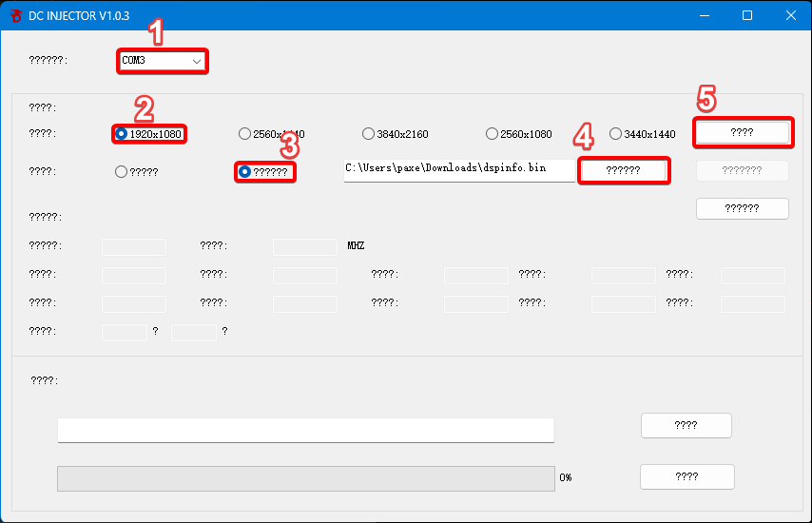812x523 pixels.
Task: Click the enabled button below the greyed-out button
Action: [x=743, y=208]
